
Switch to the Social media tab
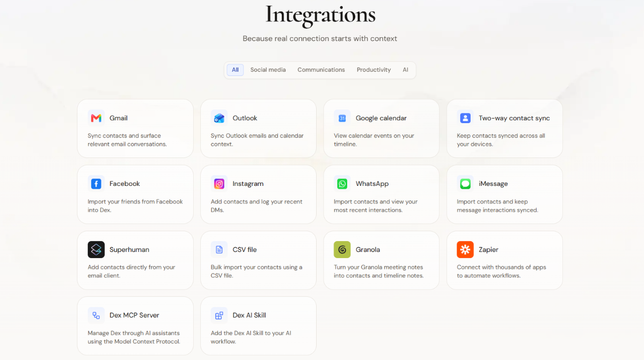268,70
